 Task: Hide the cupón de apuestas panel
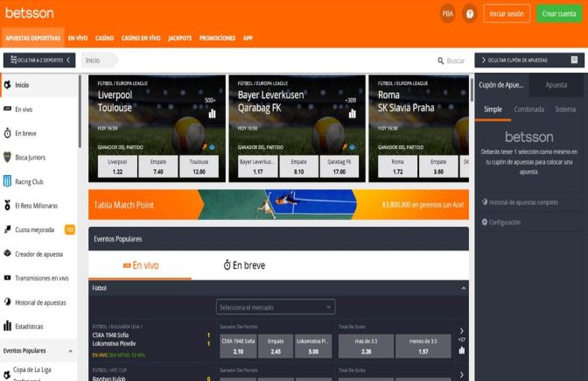pyautogui.click(x=529, y=60)
